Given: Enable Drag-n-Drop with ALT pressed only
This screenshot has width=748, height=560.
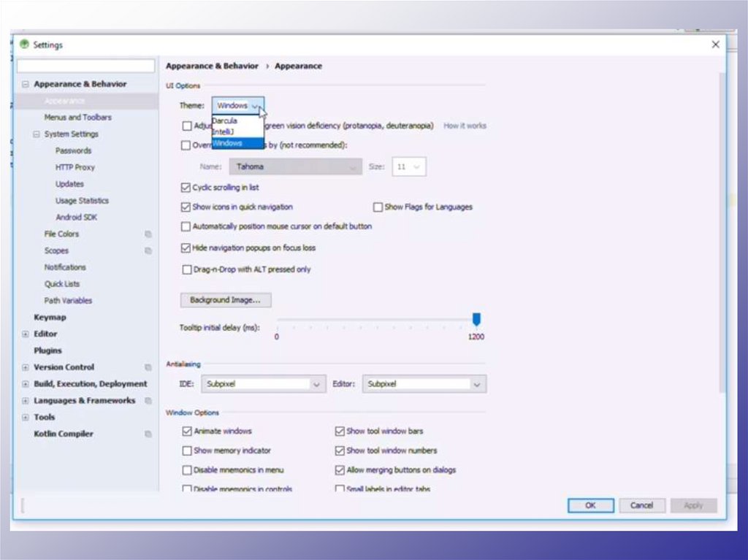Looking at the screenshot, I should [187, 269].
